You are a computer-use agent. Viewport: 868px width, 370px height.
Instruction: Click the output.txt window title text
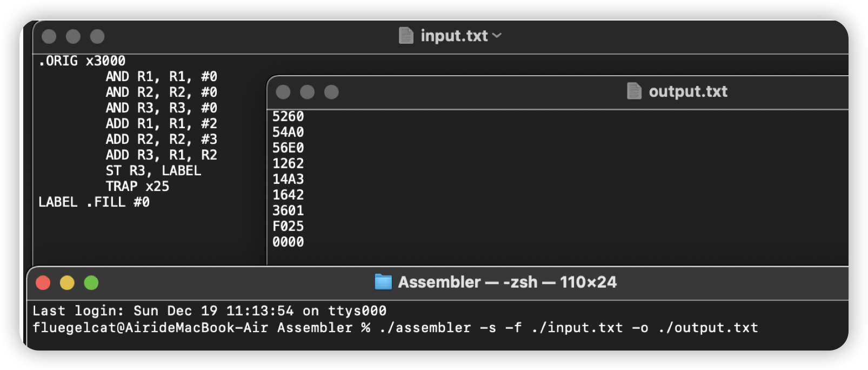[x=687, y=91]
